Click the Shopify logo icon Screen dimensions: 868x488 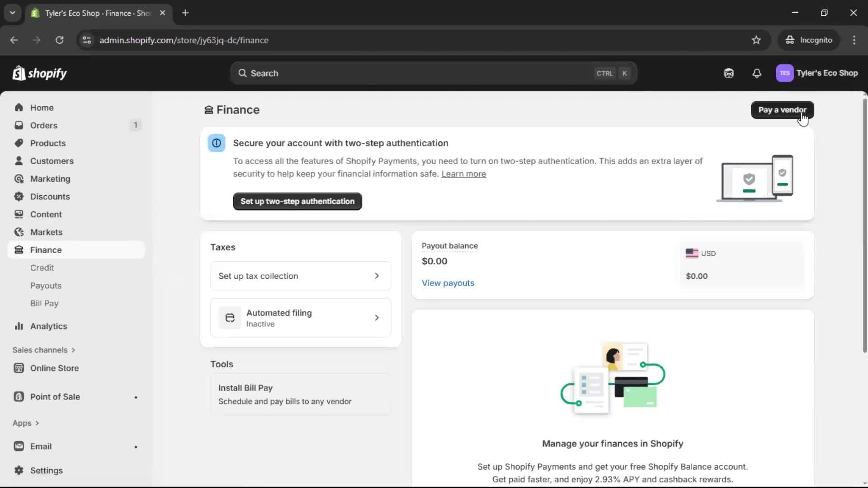click(x=19, y=73)
